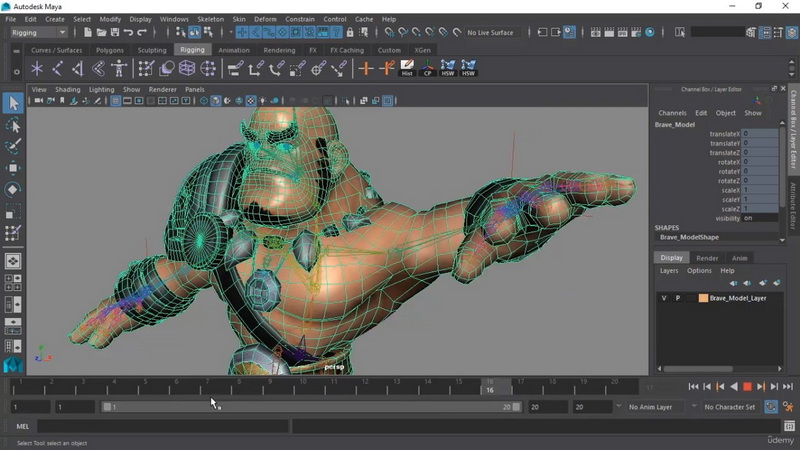Select the single-pane layout icon
The width and height of the screenshot is (800, 450).
(x=13, y=261)
